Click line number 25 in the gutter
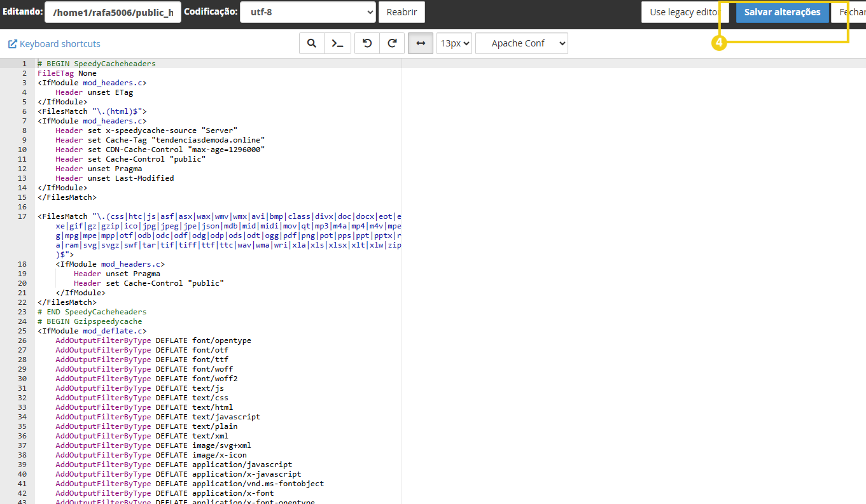 coord(22,331)
